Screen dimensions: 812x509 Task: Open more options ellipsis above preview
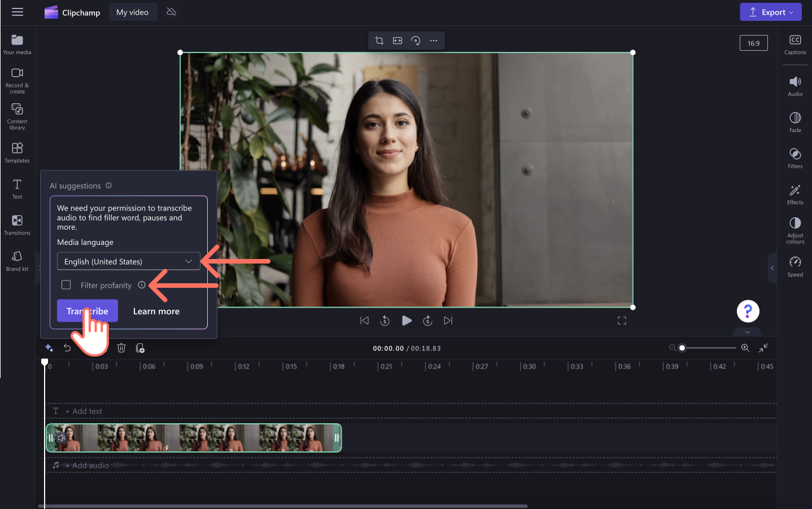tap(434, 41)
